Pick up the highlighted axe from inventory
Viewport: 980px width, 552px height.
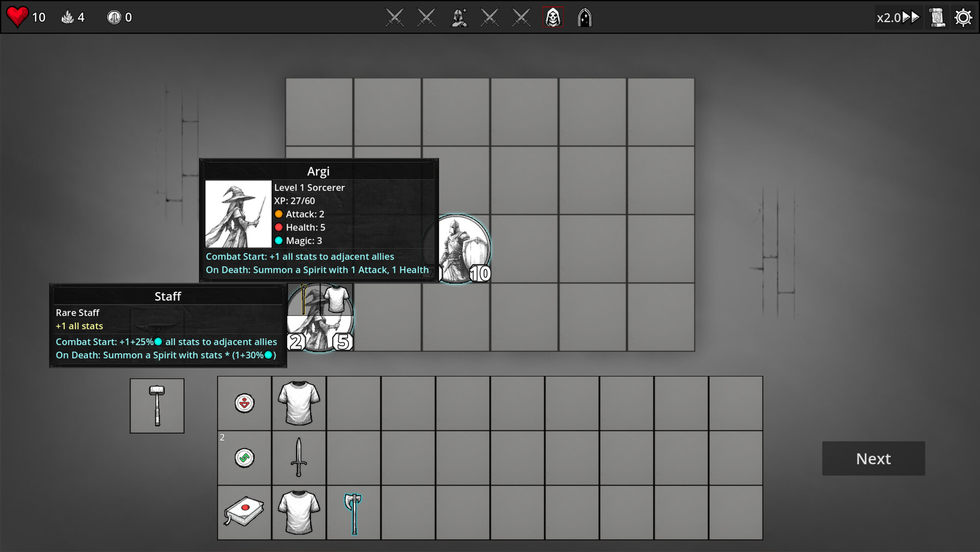[x=353, y=512]
